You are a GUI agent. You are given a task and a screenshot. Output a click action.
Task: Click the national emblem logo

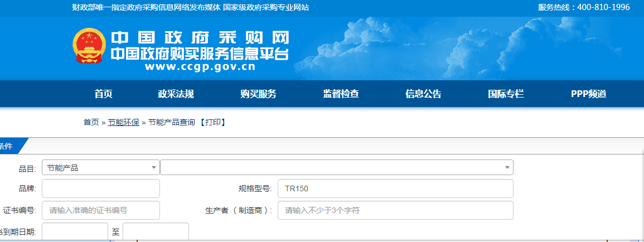(x=89, y=46)
